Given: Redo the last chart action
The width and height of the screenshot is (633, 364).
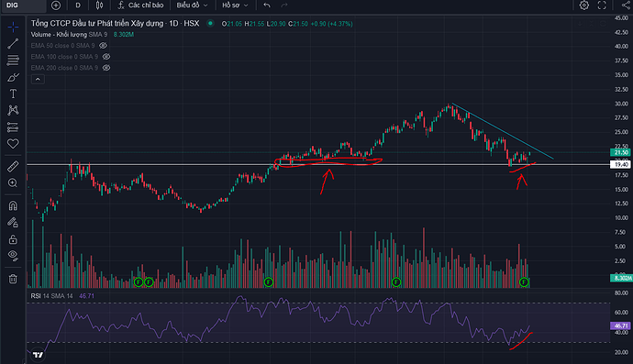Looking at the screenshot, I should point(284,6).
